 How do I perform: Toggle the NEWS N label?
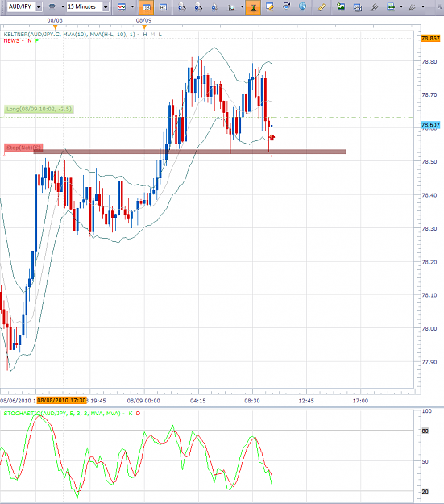point(30,40)
